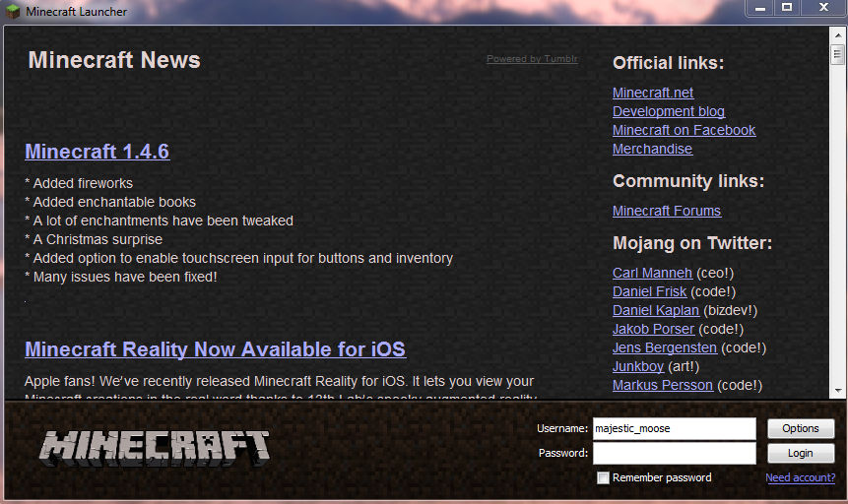
Task: Focus the Password input field
Action: coord(675,453)
